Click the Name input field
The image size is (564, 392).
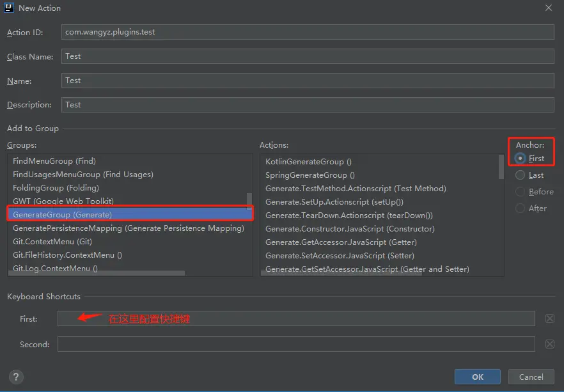(x=308, y=81)
